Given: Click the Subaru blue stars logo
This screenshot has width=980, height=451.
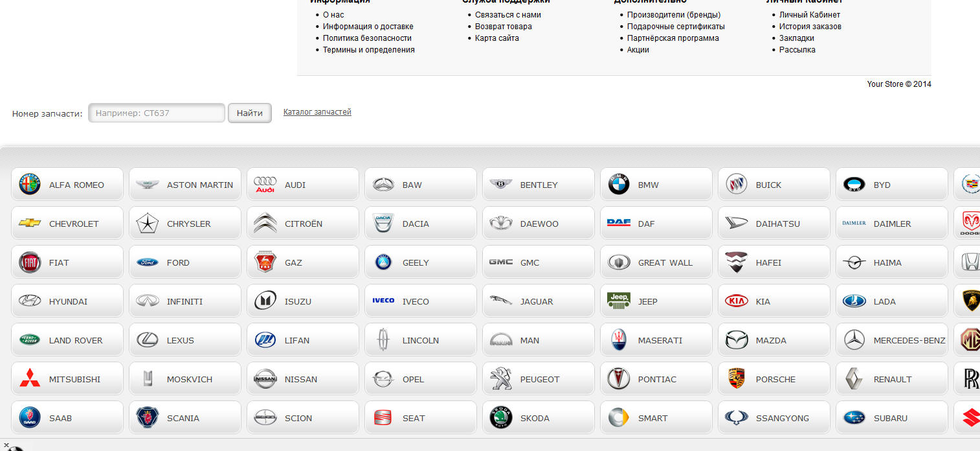Looking at the screenshot, I should click(x=854, y=418).
